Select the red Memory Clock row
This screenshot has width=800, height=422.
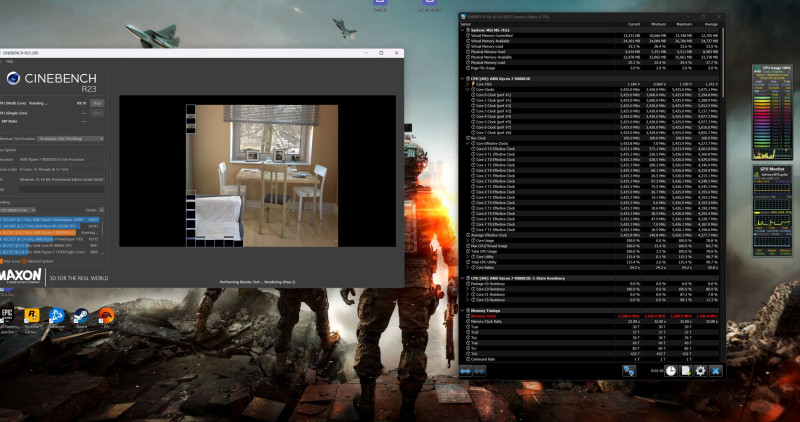click(x=590, y=316)
